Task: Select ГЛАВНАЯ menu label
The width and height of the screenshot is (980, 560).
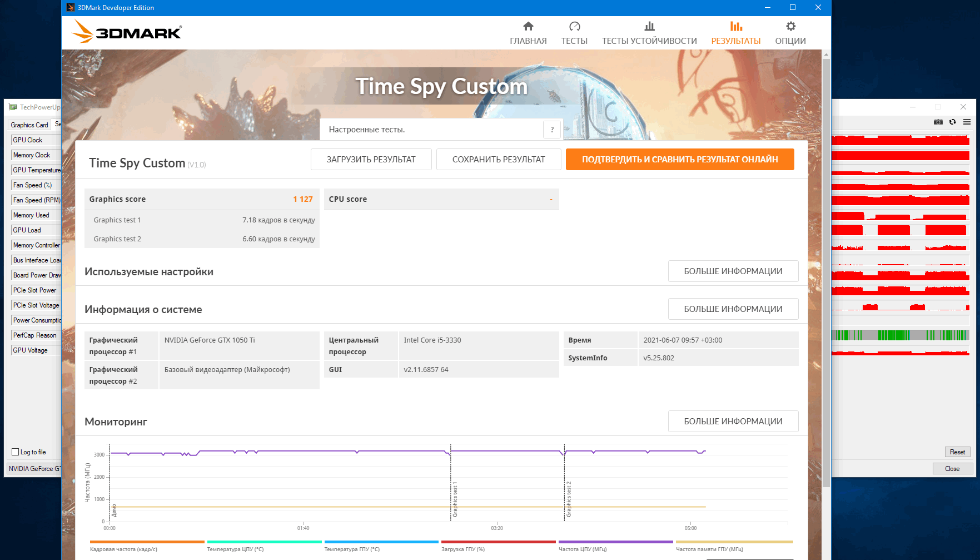Action: [x=528, y=41]
